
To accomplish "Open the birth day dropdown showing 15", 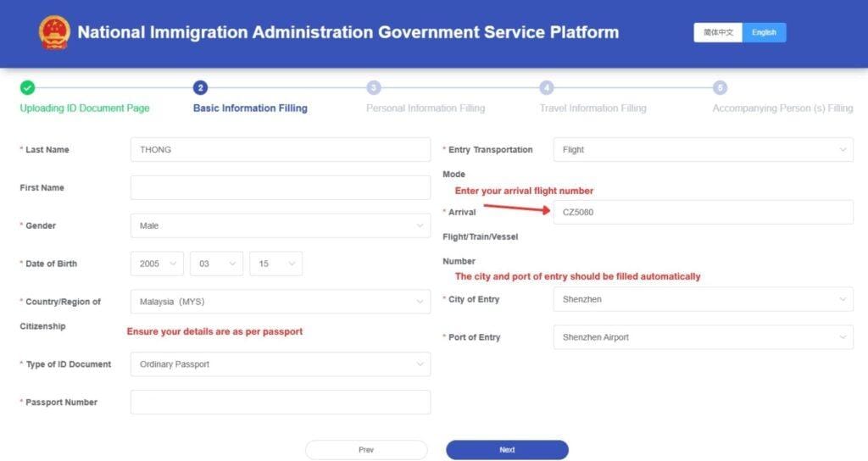I will [x=275, y=264].
